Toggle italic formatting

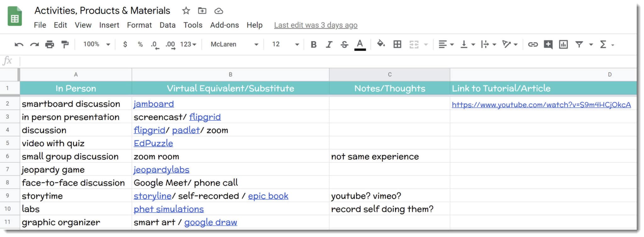click(329, 44)
